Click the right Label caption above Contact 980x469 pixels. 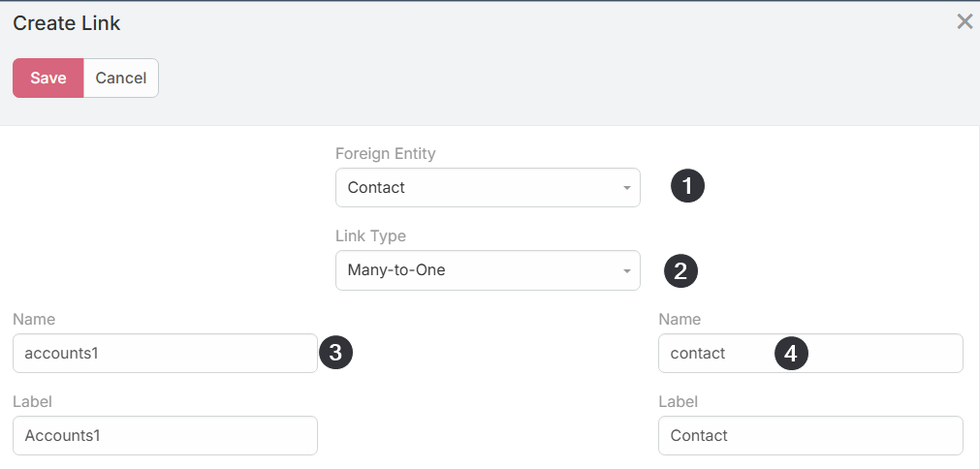click(679, 401)
